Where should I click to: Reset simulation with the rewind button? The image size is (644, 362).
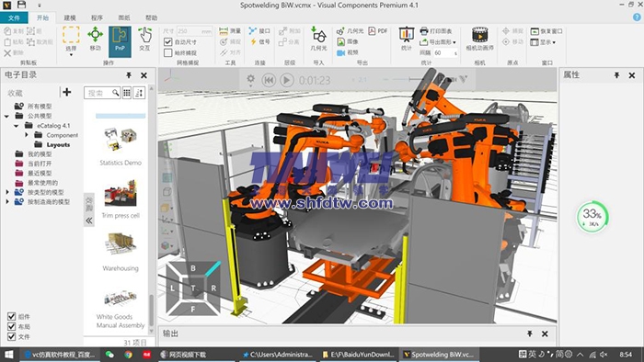(x=269, y=80)
